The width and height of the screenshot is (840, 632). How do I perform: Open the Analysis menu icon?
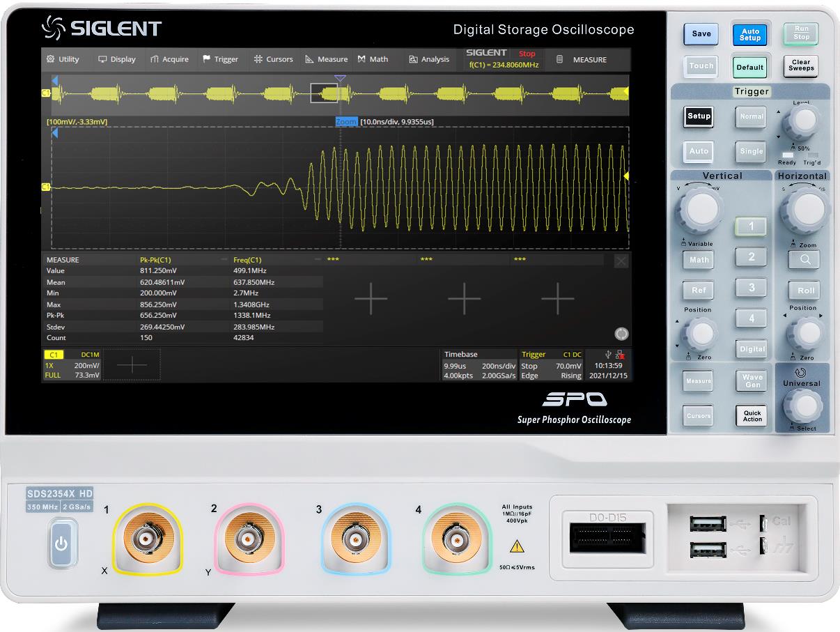click(x=413, y=59)
